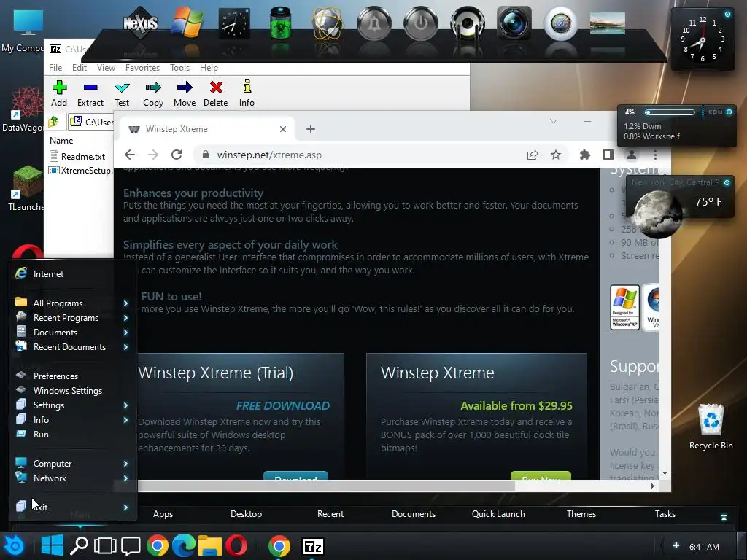Expand Recent Programs submenu
The width and height of the screenshot is (747, 560).
tap(72, 318)
